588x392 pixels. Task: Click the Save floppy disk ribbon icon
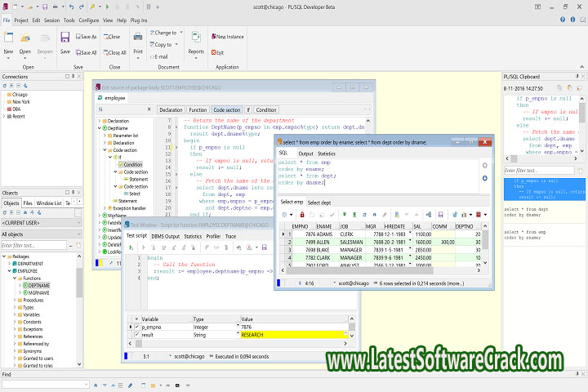point(65,37)
